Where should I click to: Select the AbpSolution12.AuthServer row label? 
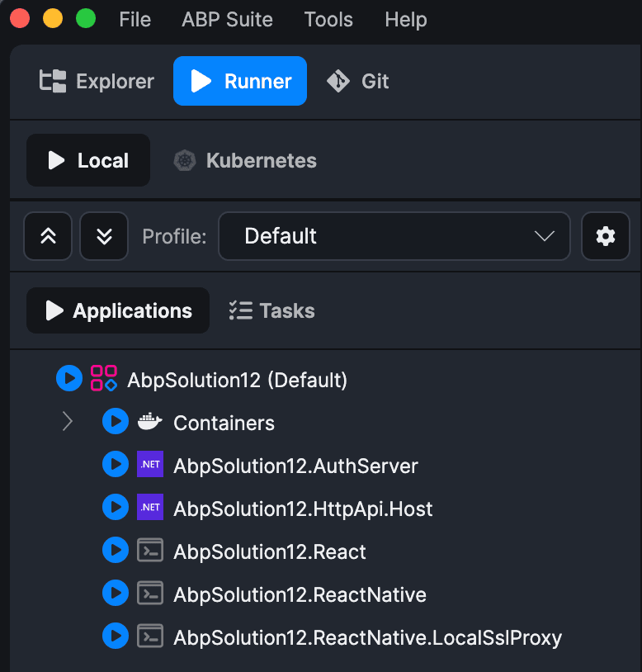295,466
